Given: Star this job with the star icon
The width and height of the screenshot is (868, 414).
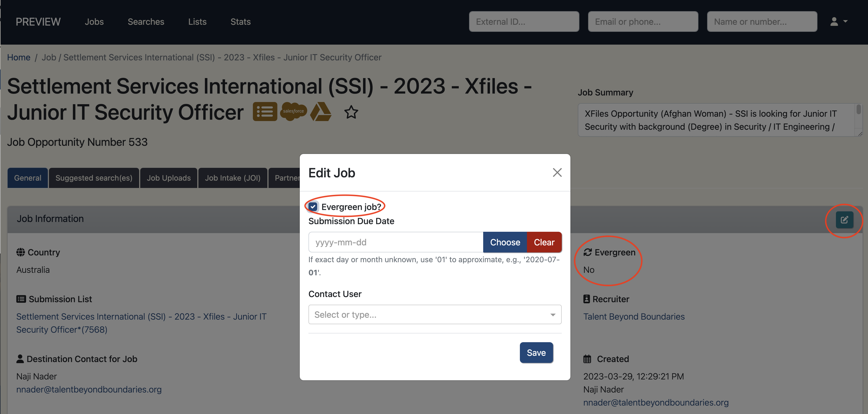Looking at the screenshot, I should click(x=351, y=112).
